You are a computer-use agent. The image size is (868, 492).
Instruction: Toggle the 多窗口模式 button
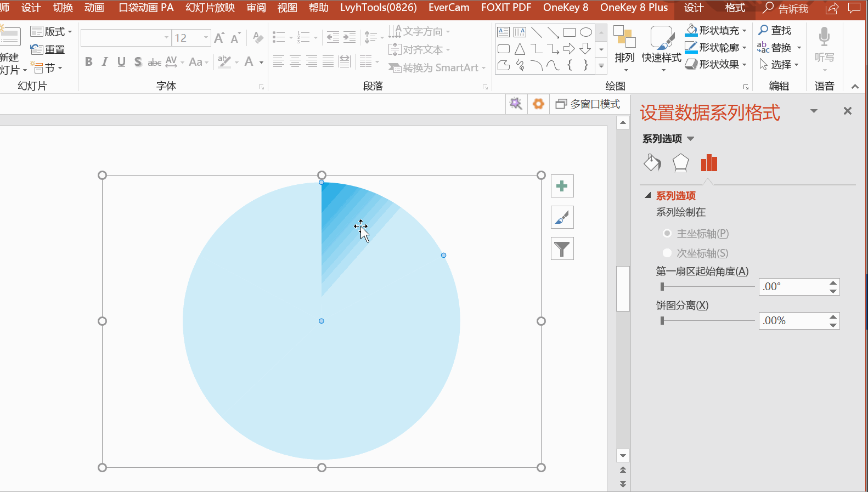coord(588,104)
